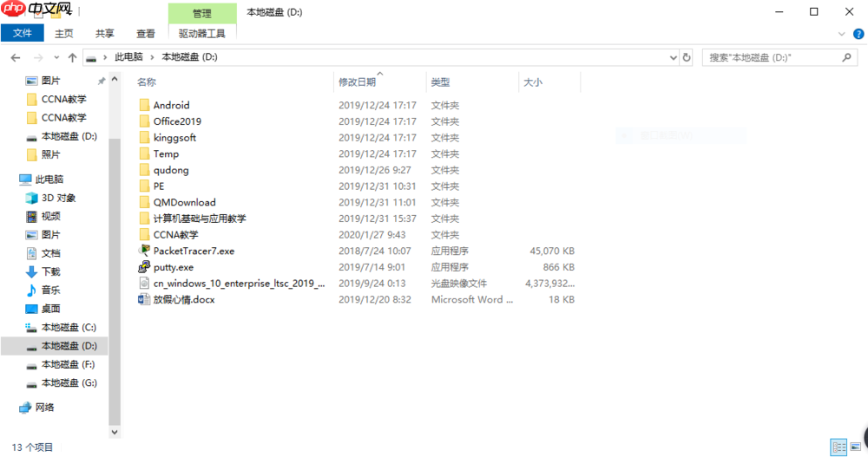
Task: Select the qudong folder icon
Action: [x=144, y=170]
